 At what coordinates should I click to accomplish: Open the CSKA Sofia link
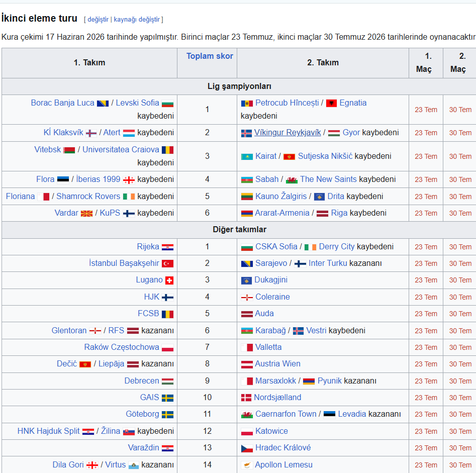[276, 246]
